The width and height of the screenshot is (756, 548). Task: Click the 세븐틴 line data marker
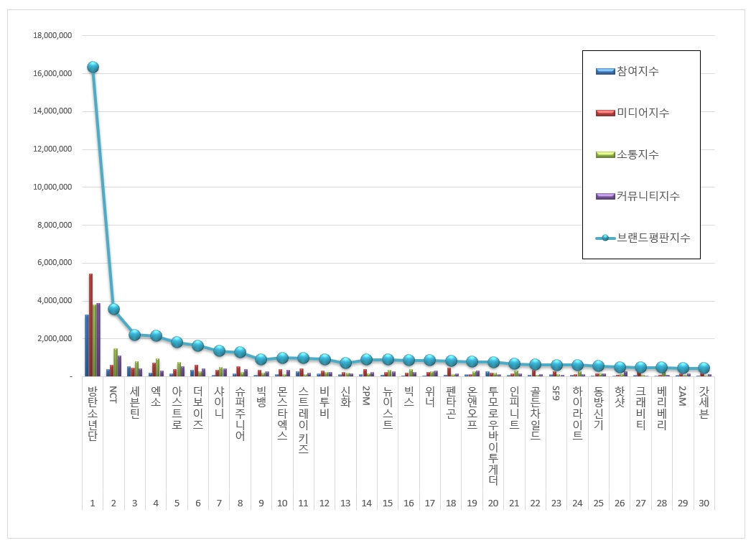point(134,335)
